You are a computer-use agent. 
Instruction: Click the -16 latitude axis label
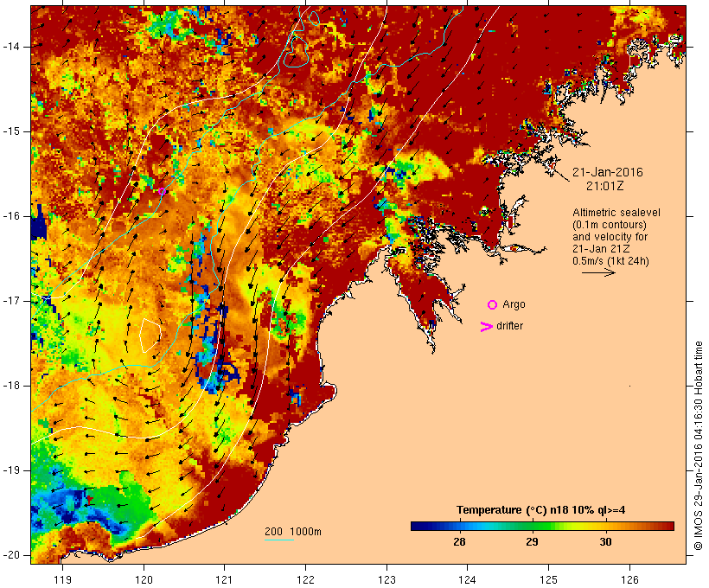point(11,216)
